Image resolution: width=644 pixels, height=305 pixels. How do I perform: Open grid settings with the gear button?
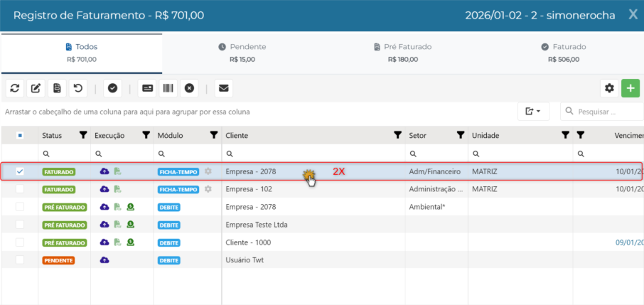pos(609,88)
